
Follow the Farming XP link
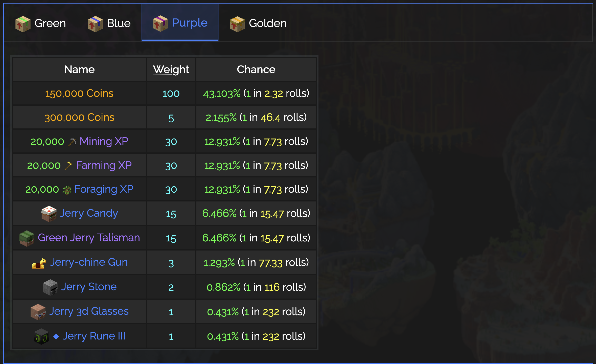coord(104,165)
